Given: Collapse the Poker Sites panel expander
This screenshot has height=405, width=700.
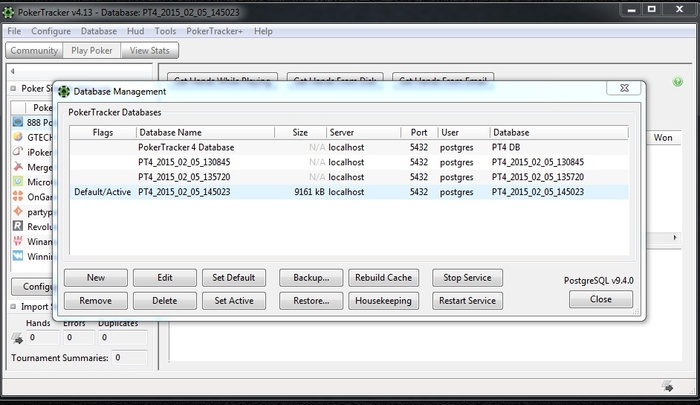Looking at the screenshot, I should 13,88.
